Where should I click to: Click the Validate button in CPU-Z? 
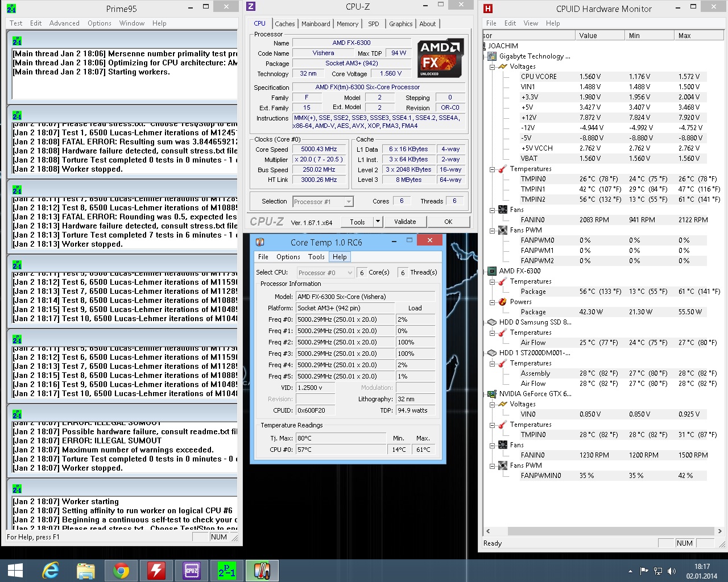(405, 222)
